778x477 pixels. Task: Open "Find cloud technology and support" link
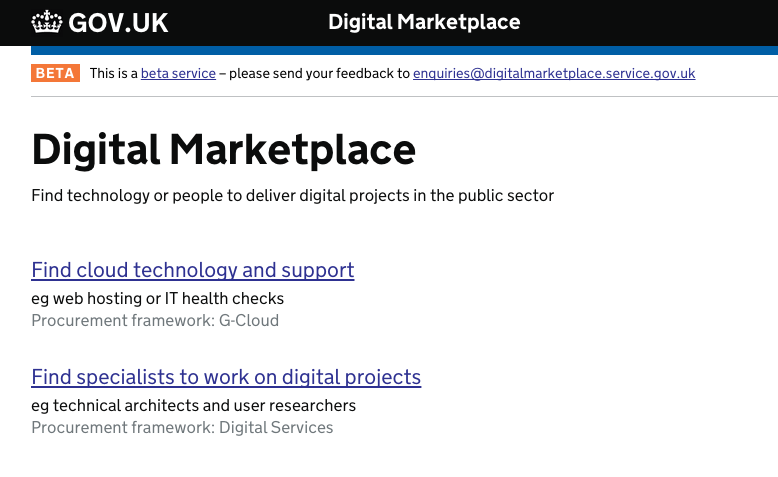(x=193, y=270)
